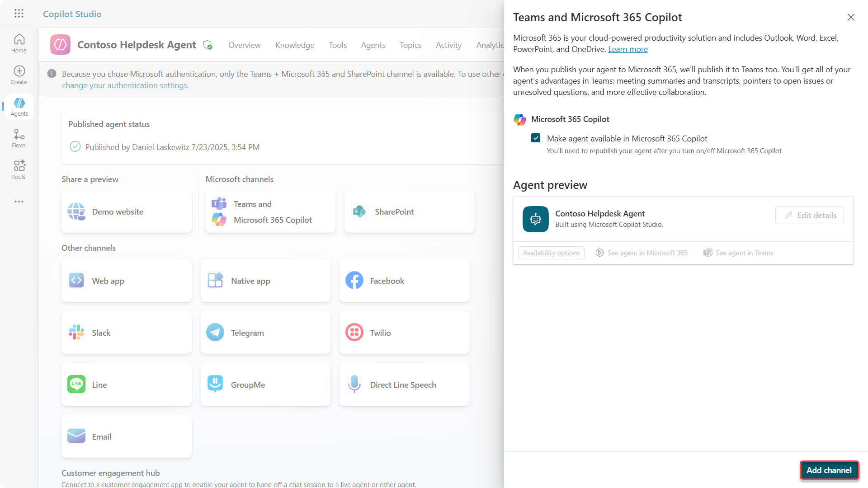Screen dimensions: 868x488
Task: Open Tools in the left sidebar
Action: pyautogui.click(x=19, y=170)
